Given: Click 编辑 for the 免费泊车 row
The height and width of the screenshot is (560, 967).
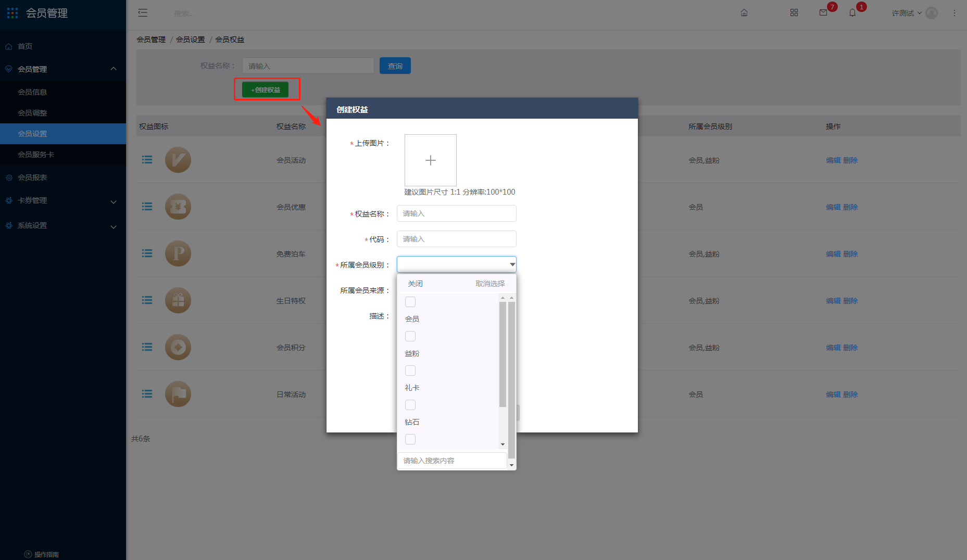Looking at the screenshot, I should (833, 254).
